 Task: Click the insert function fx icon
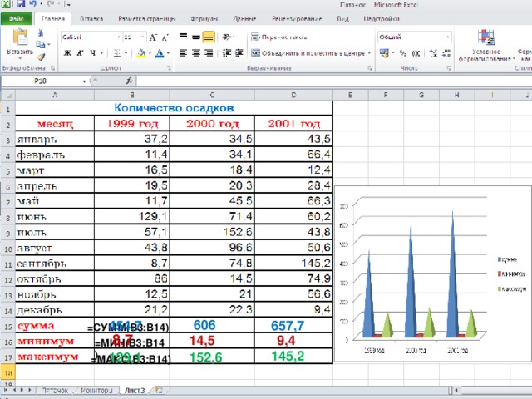tap(130, 81)
